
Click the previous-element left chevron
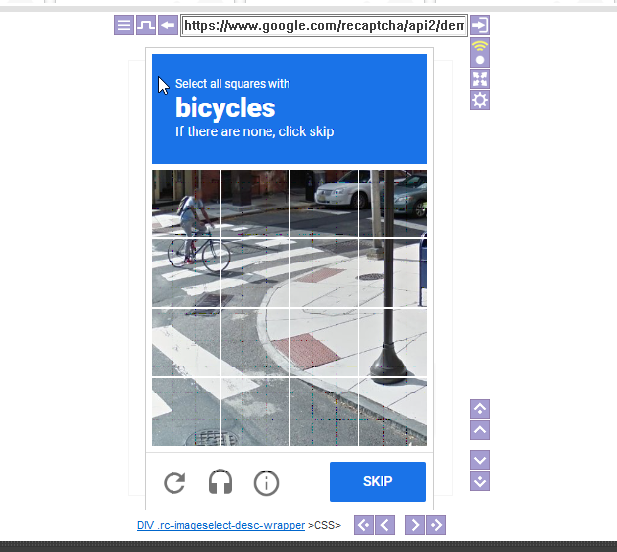coord(385,525)
